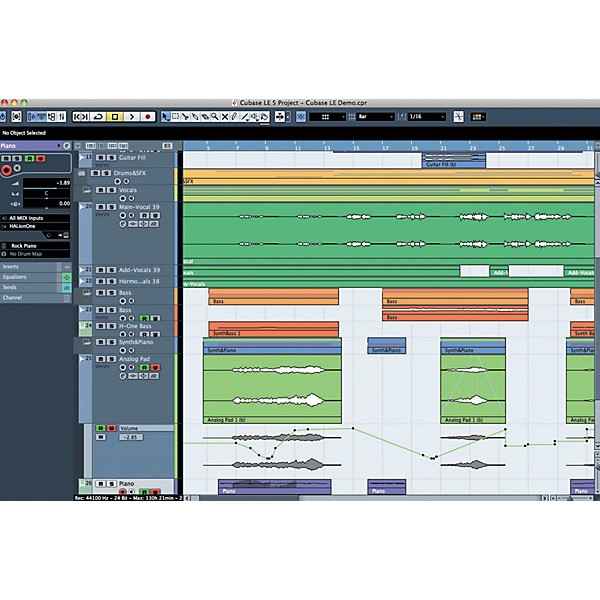600x600 pixels.
Task: Toggle Snap to Zero Crossing icon
Action: 458,117
